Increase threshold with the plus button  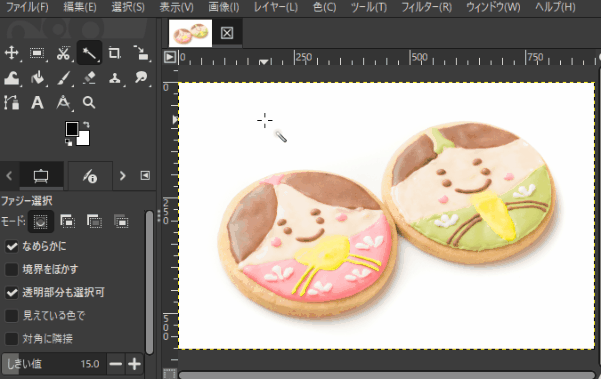(135, 364)
